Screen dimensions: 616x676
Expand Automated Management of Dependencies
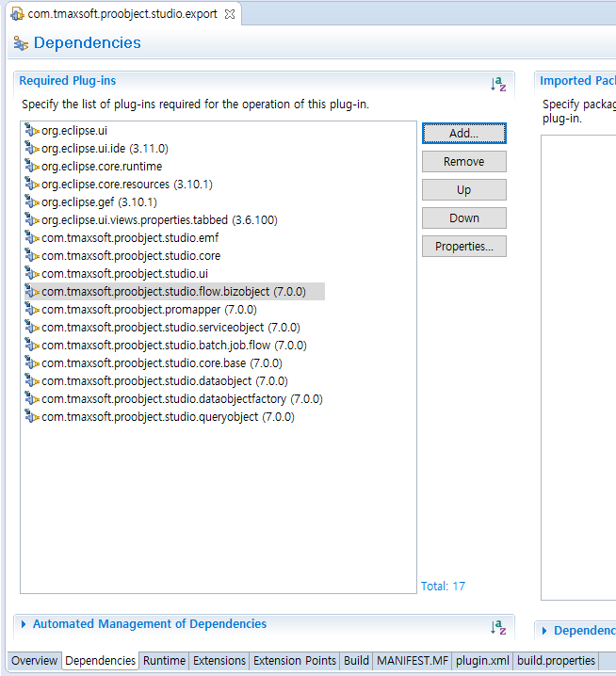click(24, 624)
